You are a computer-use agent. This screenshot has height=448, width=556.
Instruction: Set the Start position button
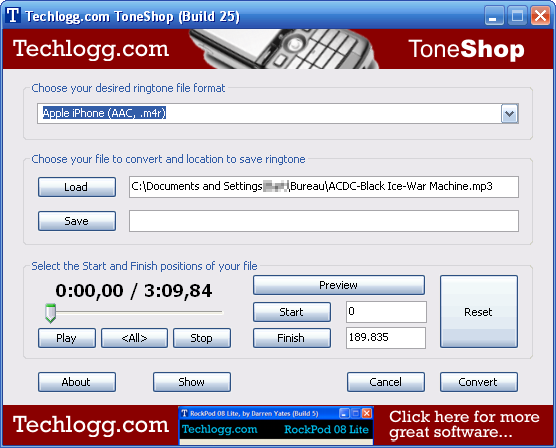point(292,312)
